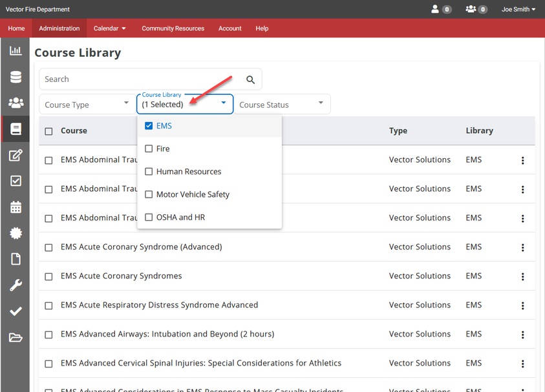
Task: Check the Fire library option
Action: [x=148, y=149]
